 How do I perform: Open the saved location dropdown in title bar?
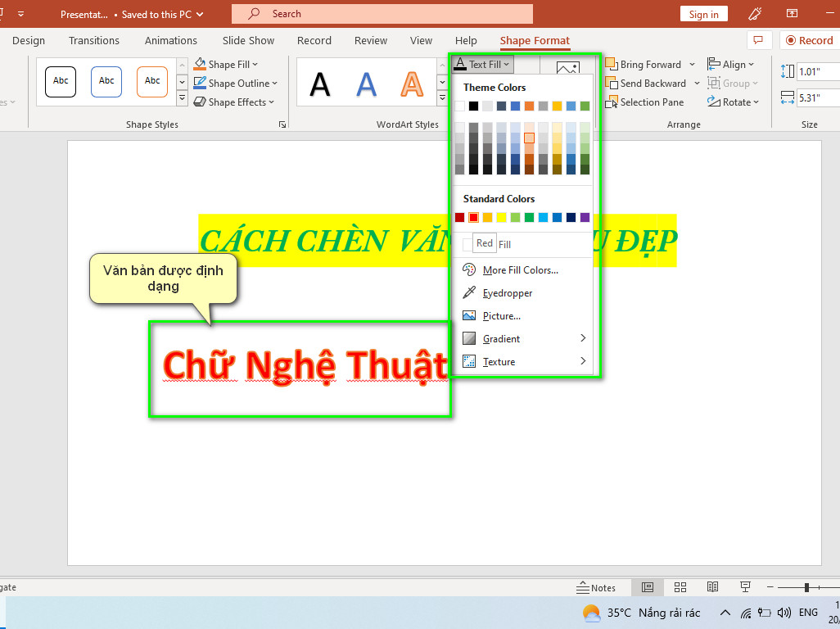click(x=200, y=15)
